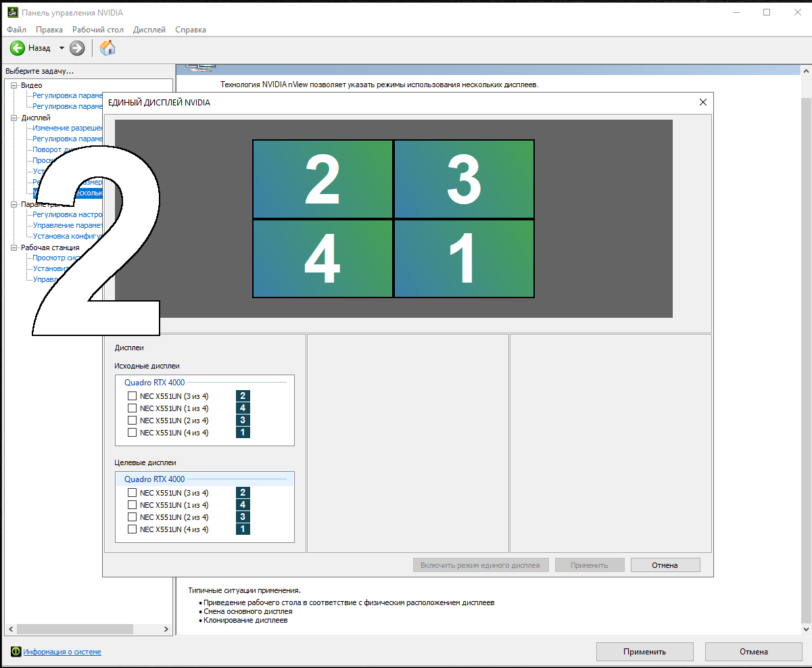Open the Назад history dropdown arrow

(62, 48)
